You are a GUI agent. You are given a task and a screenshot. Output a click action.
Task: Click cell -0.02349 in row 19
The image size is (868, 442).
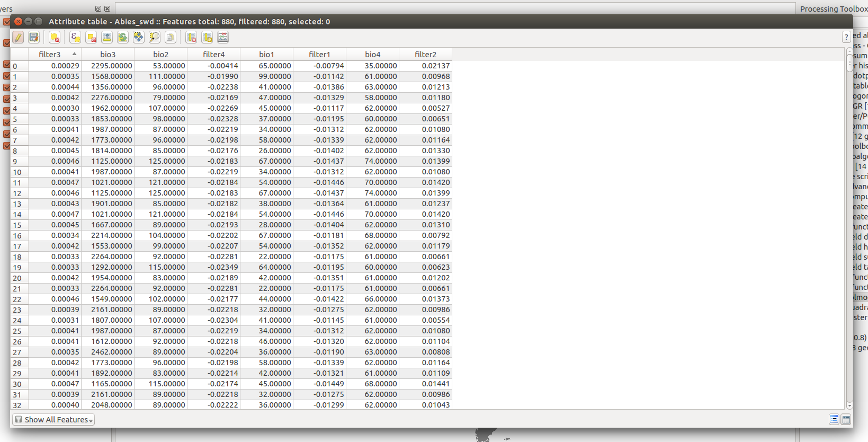(213, 267)
